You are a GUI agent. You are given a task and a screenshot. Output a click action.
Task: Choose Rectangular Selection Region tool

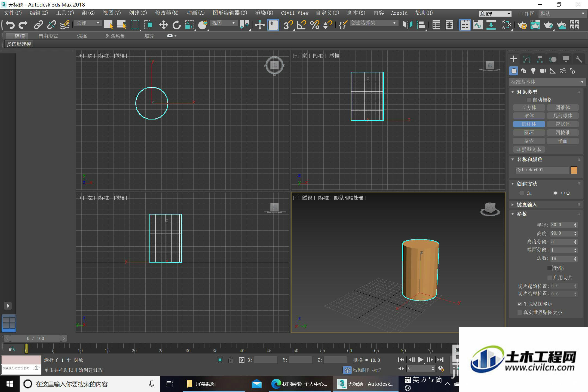[x=135, y=25]
